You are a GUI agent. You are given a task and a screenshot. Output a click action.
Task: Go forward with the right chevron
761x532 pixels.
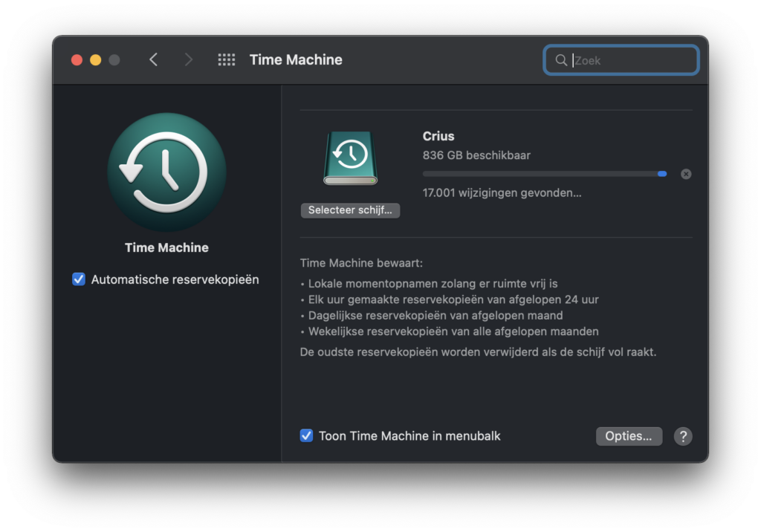coord(188,59)
